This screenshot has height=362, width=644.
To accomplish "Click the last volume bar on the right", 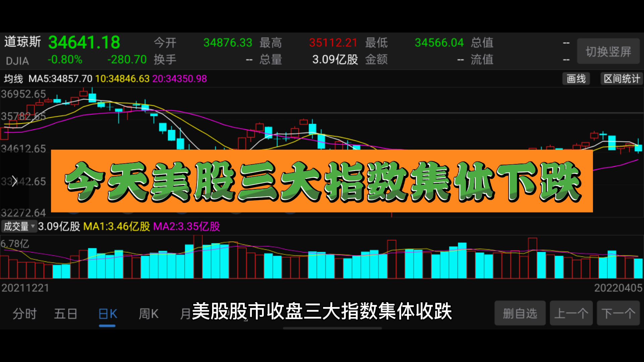I will tap(638, 268).
